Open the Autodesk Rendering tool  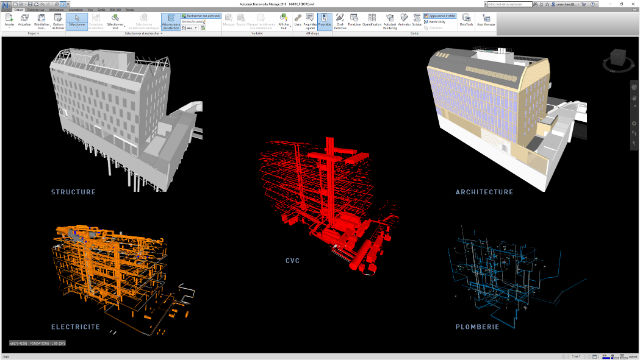(x=390, y=21)
